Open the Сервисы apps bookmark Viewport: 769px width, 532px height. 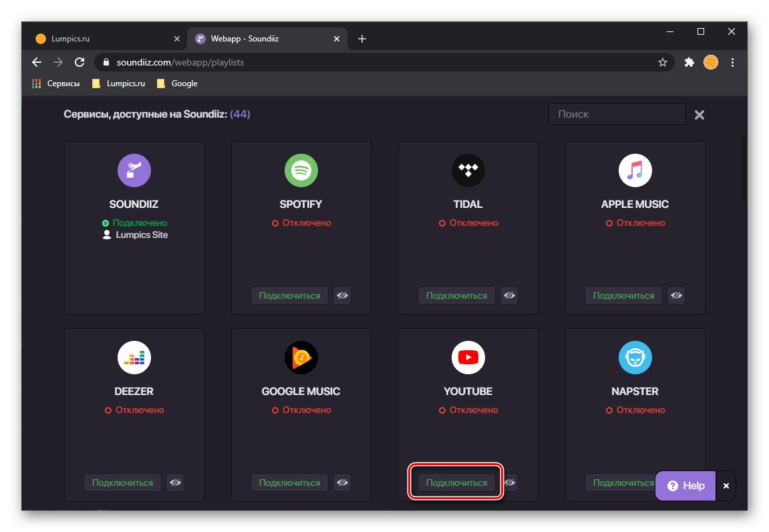click(55, 84)
